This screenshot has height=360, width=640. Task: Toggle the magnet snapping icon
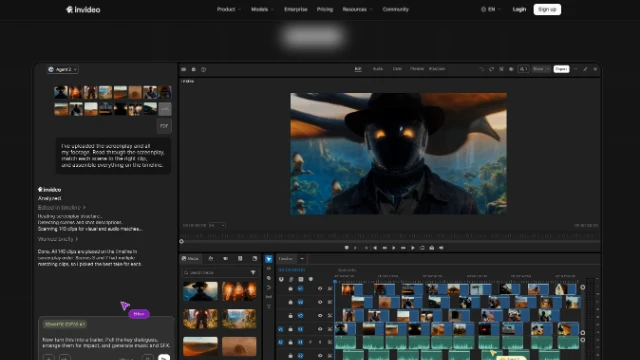281,280
